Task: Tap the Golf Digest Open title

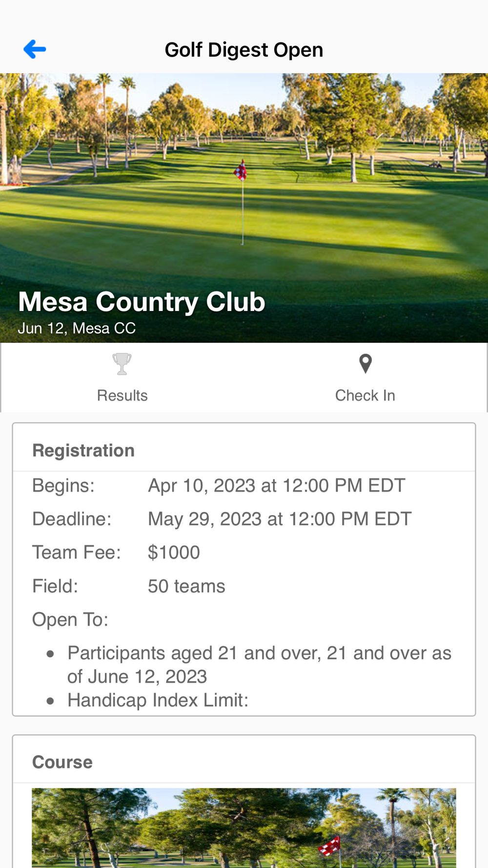Action: pyautogui.click(x=244, y=50)
